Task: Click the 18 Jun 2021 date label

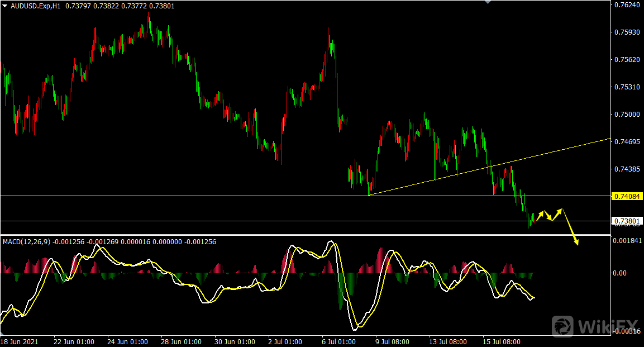Action: tap(20, 341)
